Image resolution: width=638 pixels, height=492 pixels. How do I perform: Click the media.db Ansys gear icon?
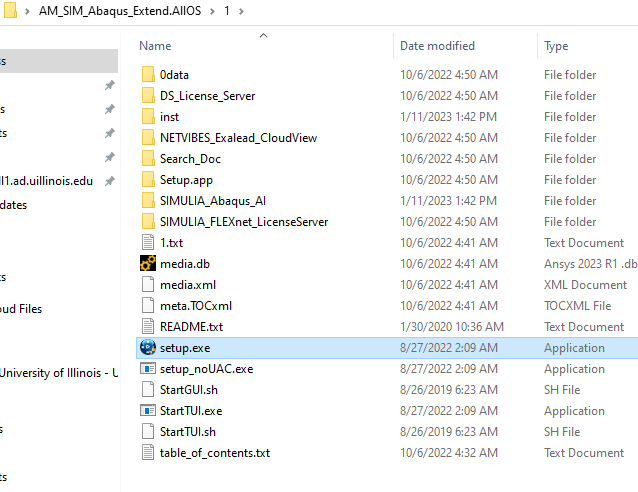point(148,264)
